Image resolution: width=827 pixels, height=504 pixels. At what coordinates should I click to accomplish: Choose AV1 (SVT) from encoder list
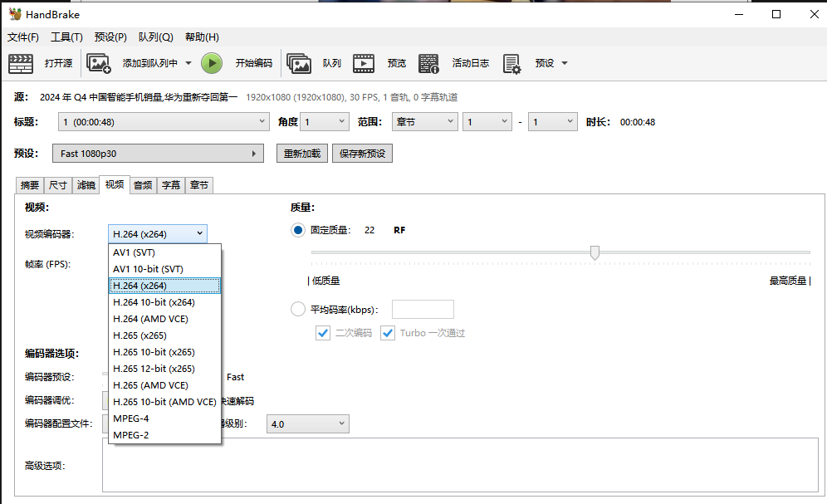point(164,252)
